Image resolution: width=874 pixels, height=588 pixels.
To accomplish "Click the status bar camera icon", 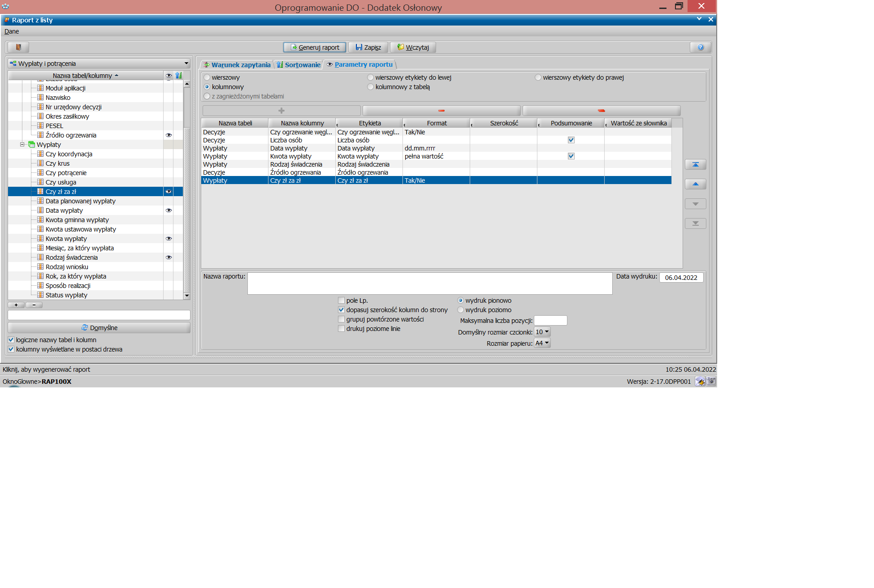I will tap(711, 382).
